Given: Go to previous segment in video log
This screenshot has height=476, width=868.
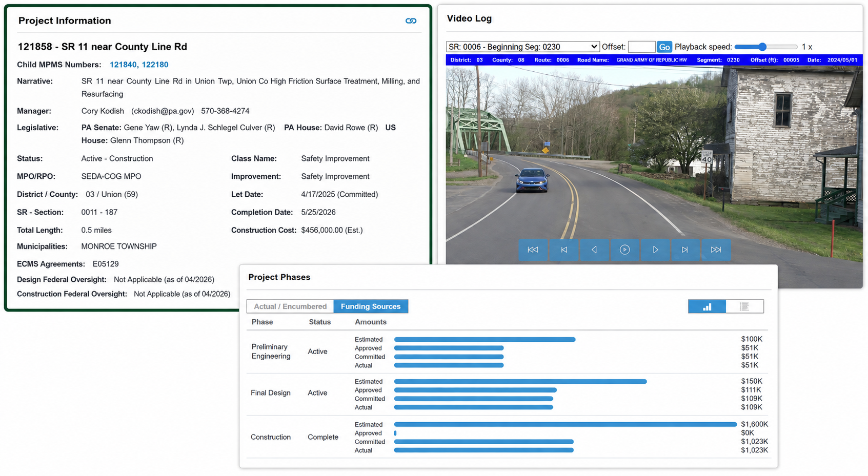Looking at the screenshot, I should point(564,250).
